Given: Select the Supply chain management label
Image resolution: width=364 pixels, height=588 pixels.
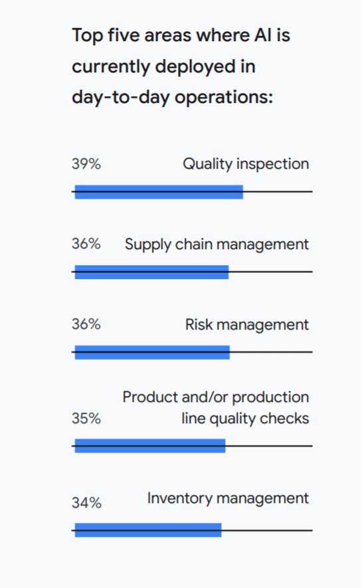Looking at the screenshot, I should pos(217,245).
